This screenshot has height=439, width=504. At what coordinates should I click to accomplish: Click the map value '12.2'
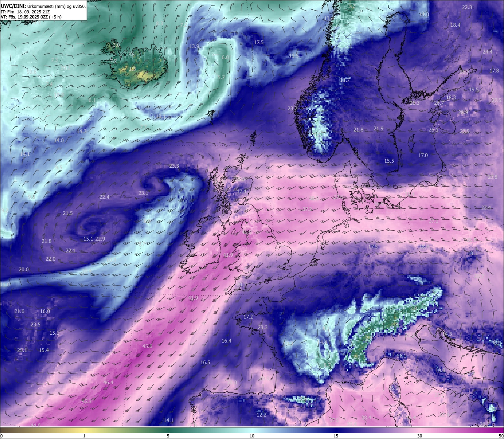tap(261, 415)
